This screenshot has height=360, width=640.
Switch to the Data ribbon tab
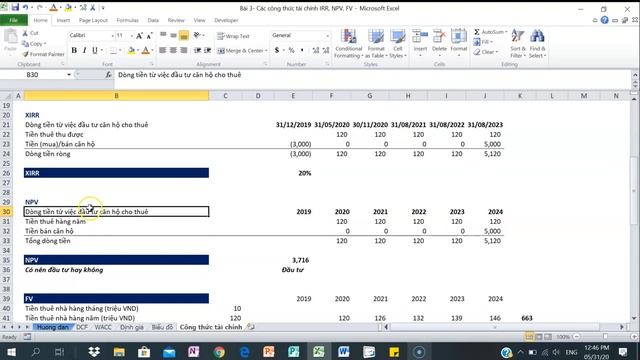click(x=153, y=20)
